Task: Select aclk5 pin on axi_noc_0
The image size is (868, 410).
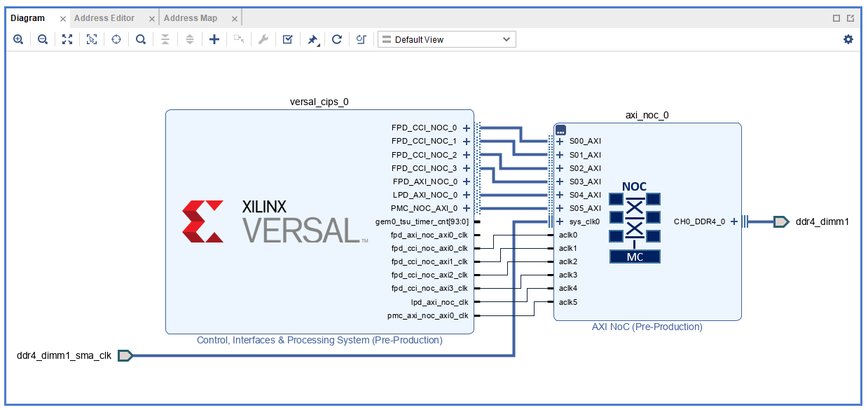Action: tap(568, 302)
